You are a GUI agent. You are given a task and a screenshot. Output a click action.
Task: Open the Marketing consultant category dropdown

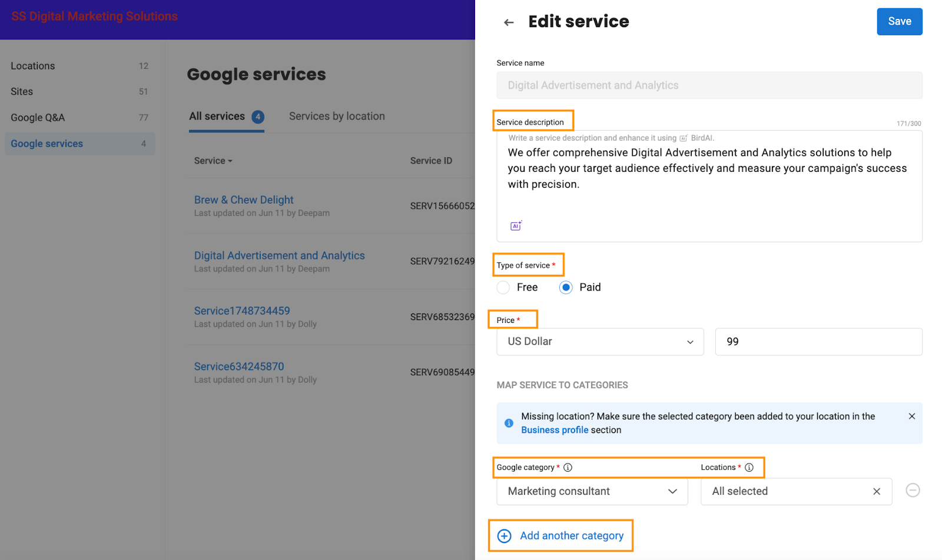click(x=592, y=492)
